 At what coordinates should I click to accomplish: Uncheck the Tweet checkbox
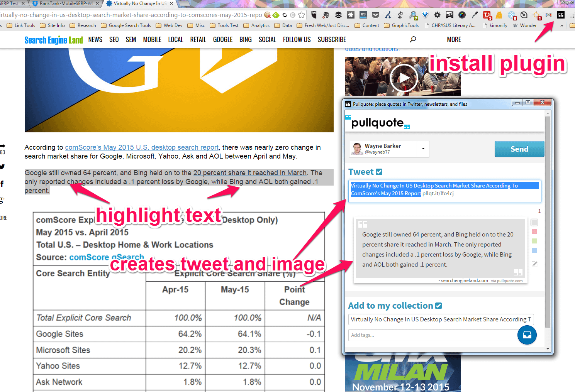[x=379, y=172]
